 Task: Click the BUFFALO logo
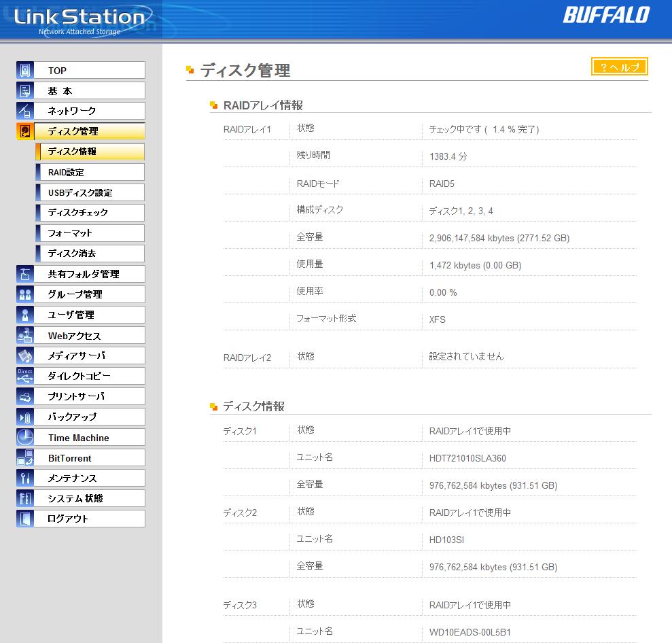click(606, 15)
